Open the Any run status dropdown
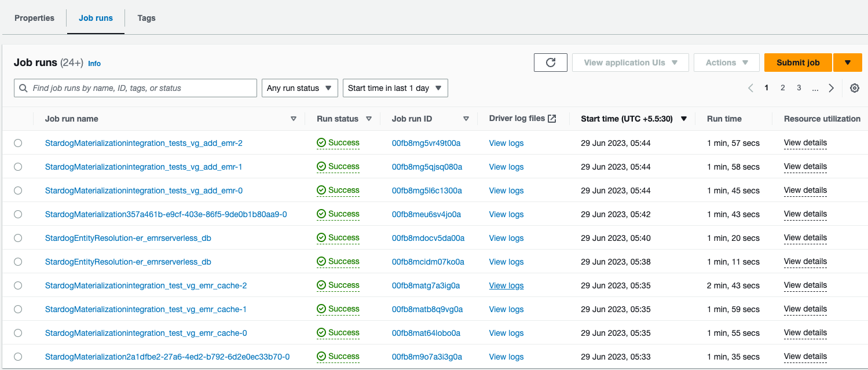868x370 pixels. coord(299,87)
